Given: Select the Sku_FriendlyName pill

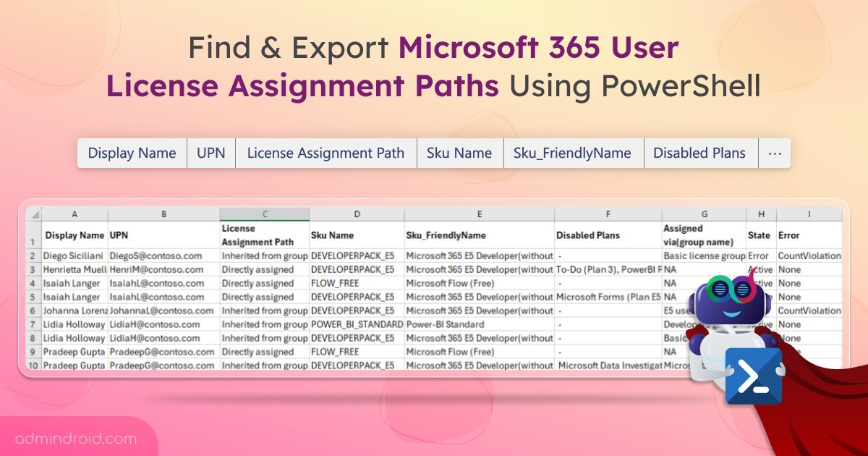Looking at the screenshot, I should coord(573,153).
